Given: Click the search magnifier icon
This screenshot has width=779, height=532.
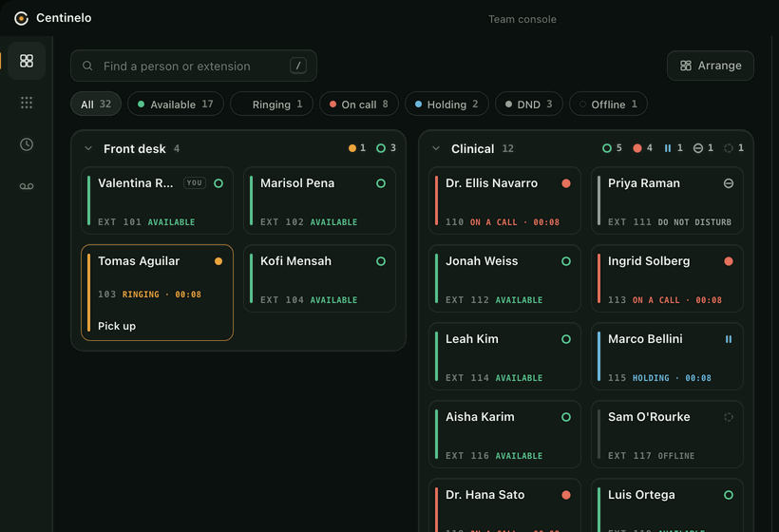Looking at the screenshot, I should click(x=87, y=66).
